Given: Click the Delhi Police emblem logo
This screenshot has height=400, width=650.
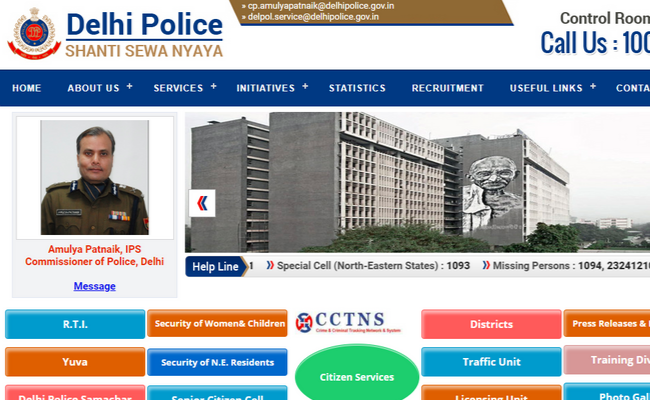Looking at the screenshot, I should click(x=33, y=33).
